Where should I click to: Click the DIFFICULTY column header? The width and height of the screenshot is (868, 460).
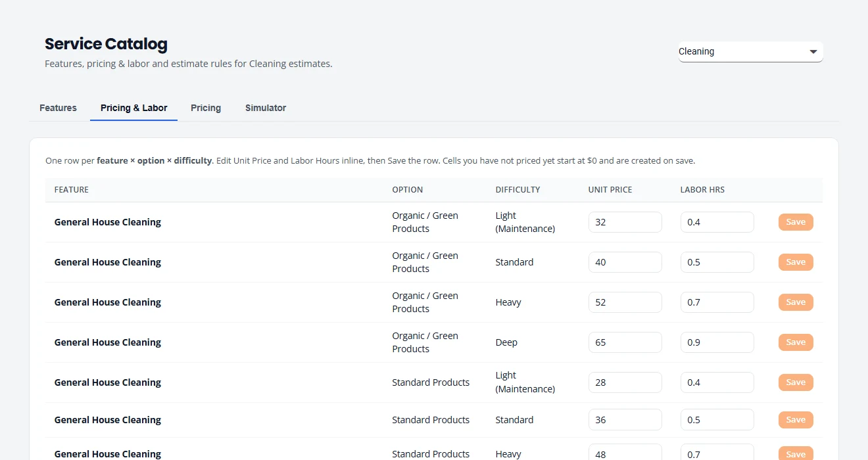[518, 190]
